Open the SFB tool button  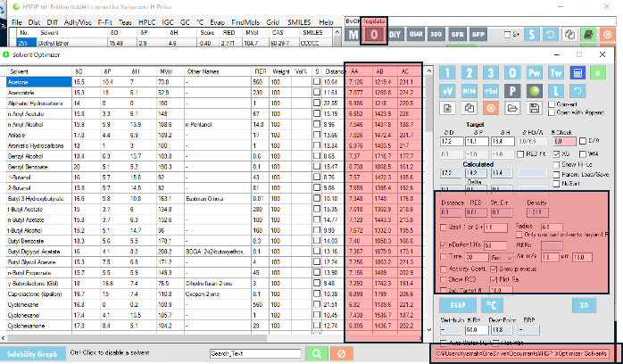coord(457,36)
